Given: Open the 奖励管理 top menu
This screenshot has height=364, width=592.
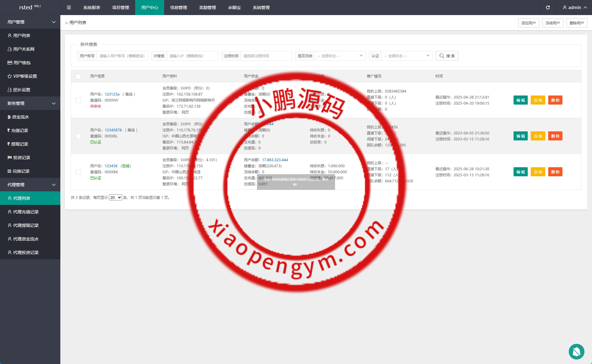Looking at the screenshot, I should (207, 8).
